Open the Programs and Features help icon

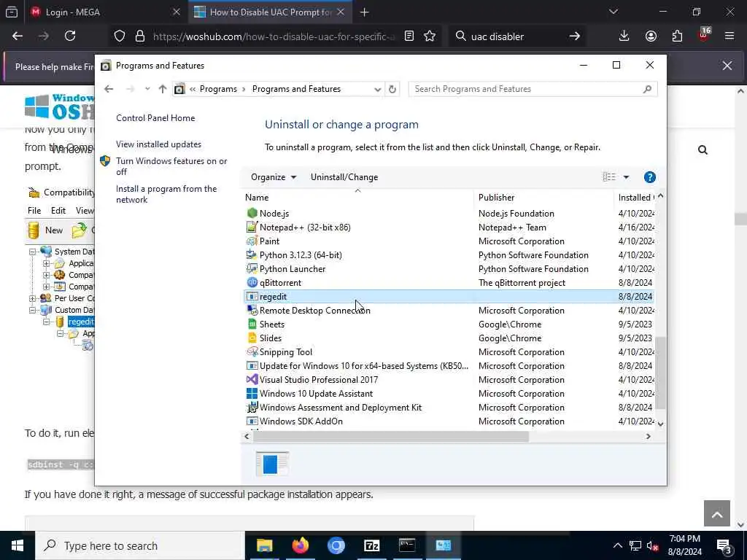point(649,177)
